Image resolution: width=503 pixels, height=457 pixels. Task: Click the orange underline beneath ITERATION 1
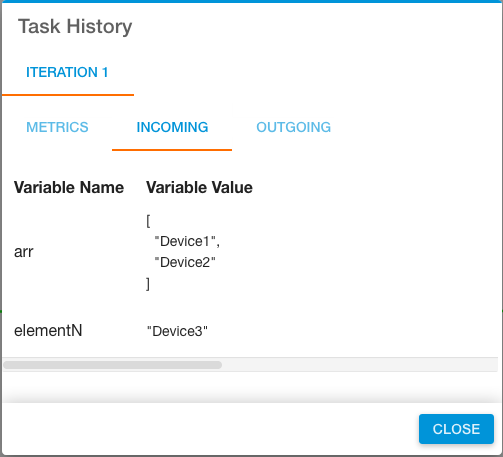click(x=68, y=95)
